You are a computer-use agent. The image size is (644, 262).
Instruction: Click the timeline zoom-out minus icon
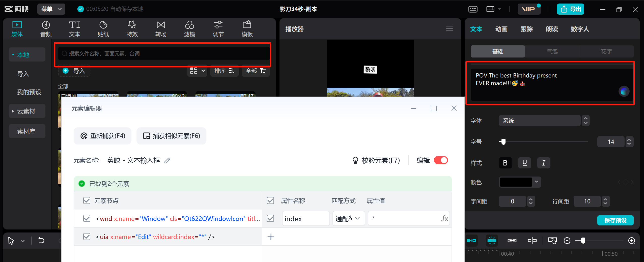(567, 241)
